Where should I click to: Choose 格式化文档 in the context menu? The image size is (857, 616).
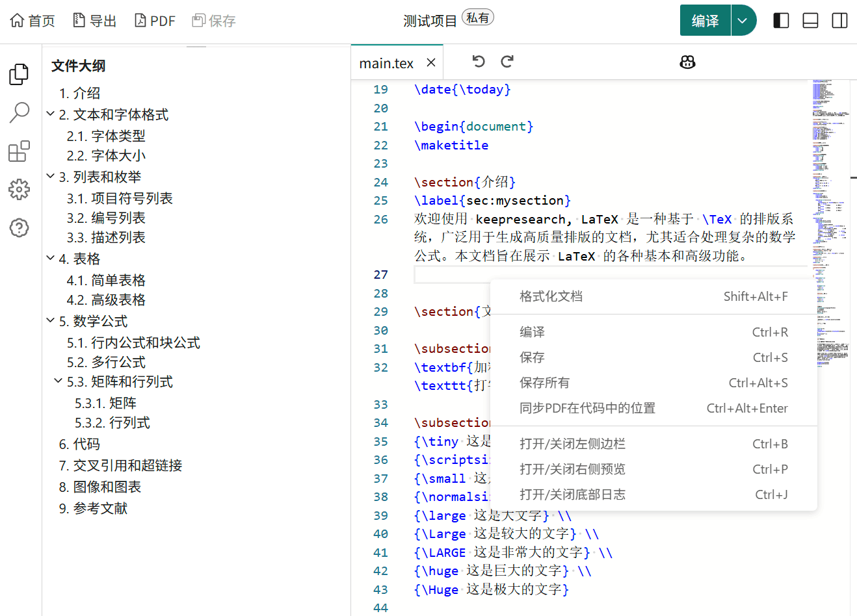tap(653, 296)
